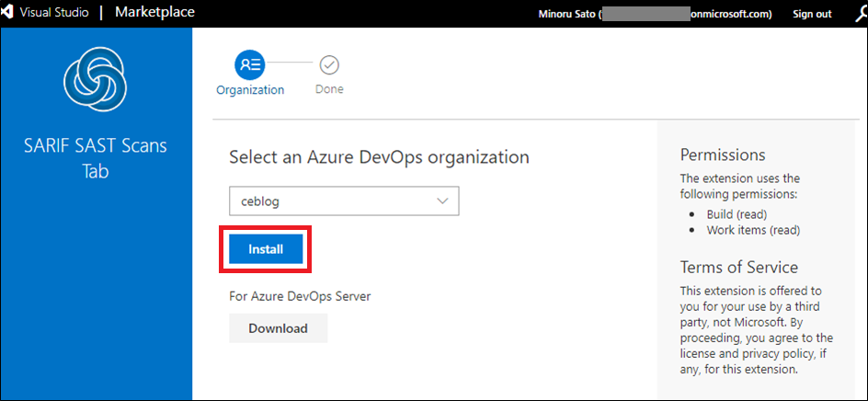Click the Done step label
Viewport: 868px width, 401px height.
click(x=329, y=88)
